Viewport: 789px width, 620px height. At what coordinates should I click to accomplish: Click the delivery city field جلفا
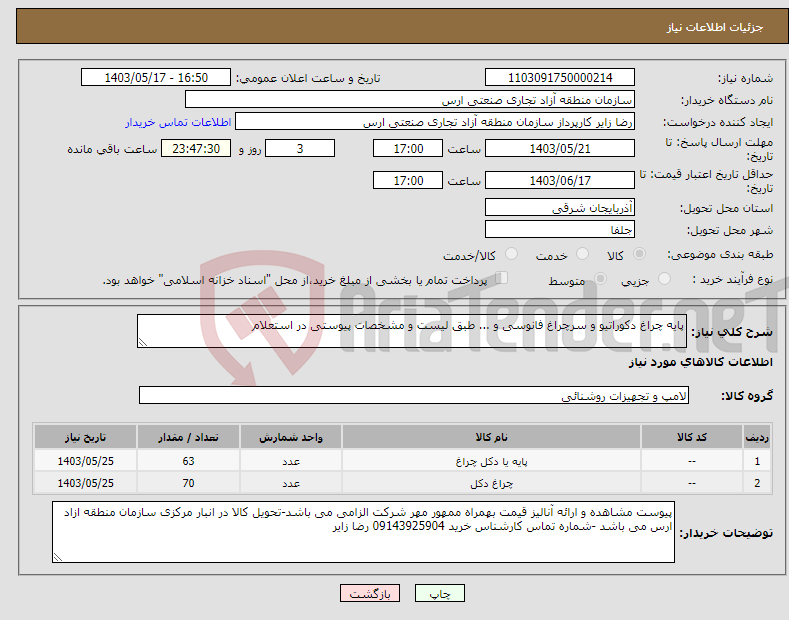click(560, 229)
